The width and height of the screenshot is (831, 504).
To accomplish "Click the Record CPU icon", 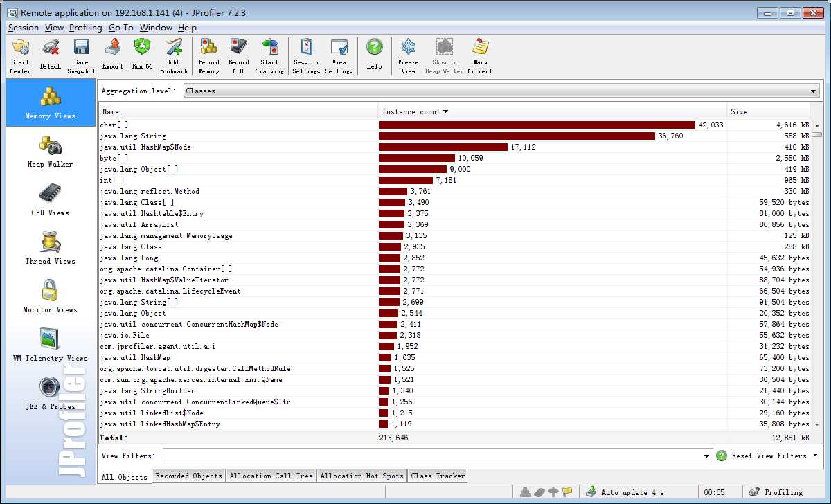I will coord(238,56).
